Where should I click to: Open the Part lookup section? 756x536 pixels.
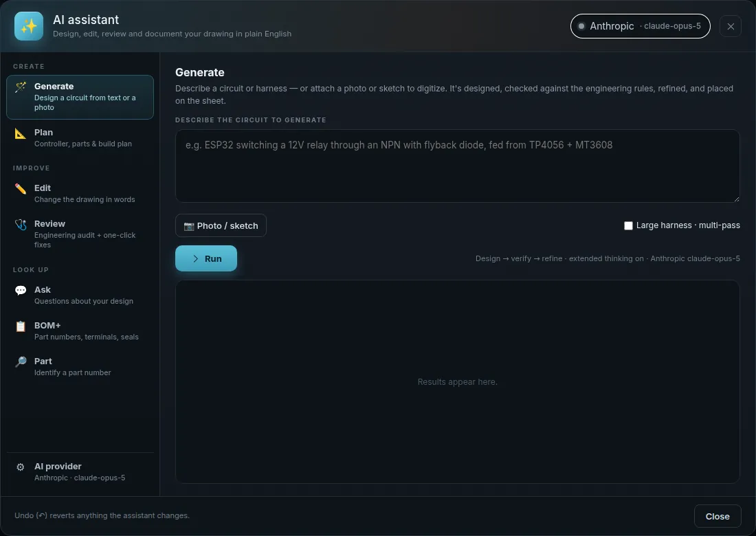[x=80, y=366]
